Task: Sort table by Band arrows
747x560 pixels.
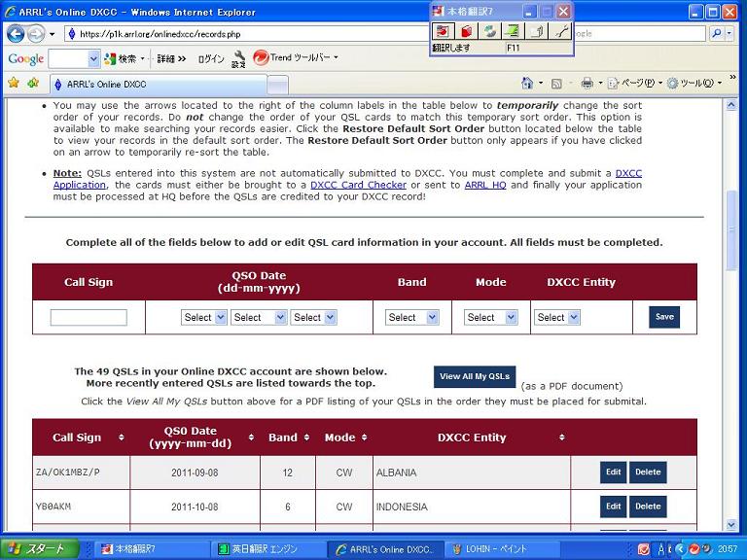Action: (306, 437)
